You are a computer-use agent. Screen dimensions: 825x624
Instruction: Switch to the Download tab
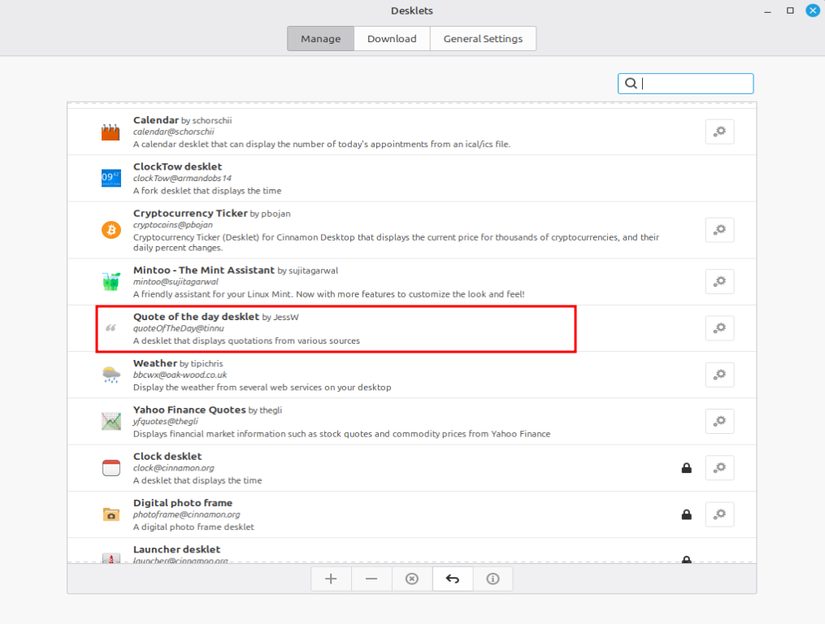point(391,38)
